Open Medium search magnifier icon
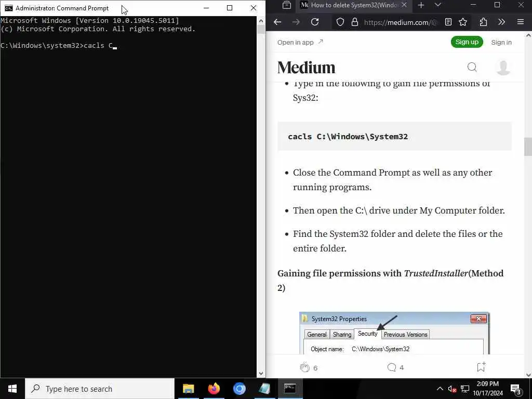The image size is (532, 399). [x=472, y=67]
